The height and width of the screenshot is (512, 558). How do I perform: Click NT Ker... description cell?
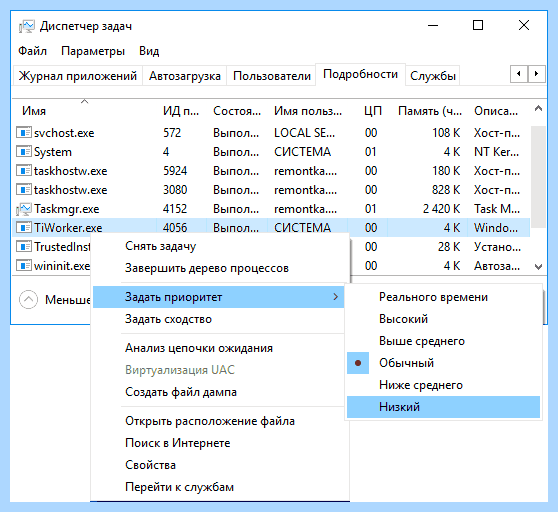click(496, 152)
